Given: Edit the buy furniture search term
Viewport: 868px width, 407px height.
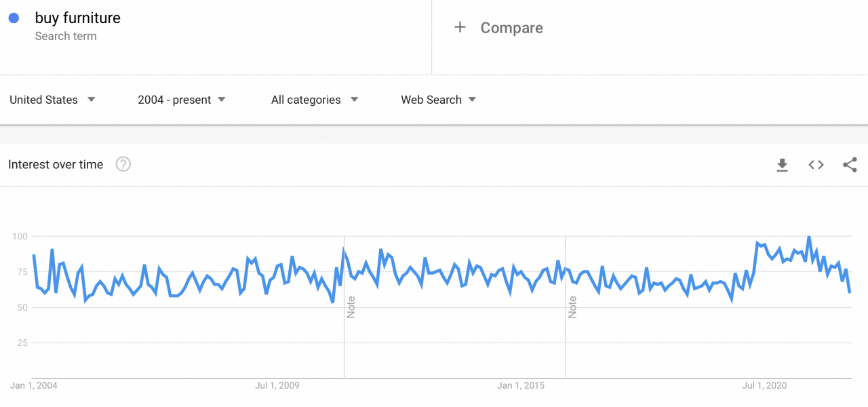Looking at the screenshot, I should click(x=77, y=18).
